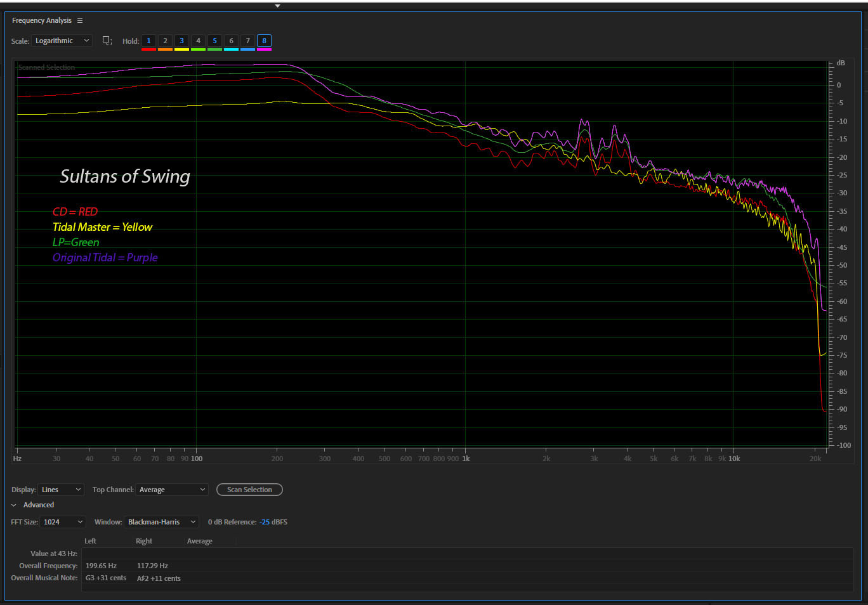Open the Display dropdown set to Lines
The image size is (868, 605).
[61, 490]
